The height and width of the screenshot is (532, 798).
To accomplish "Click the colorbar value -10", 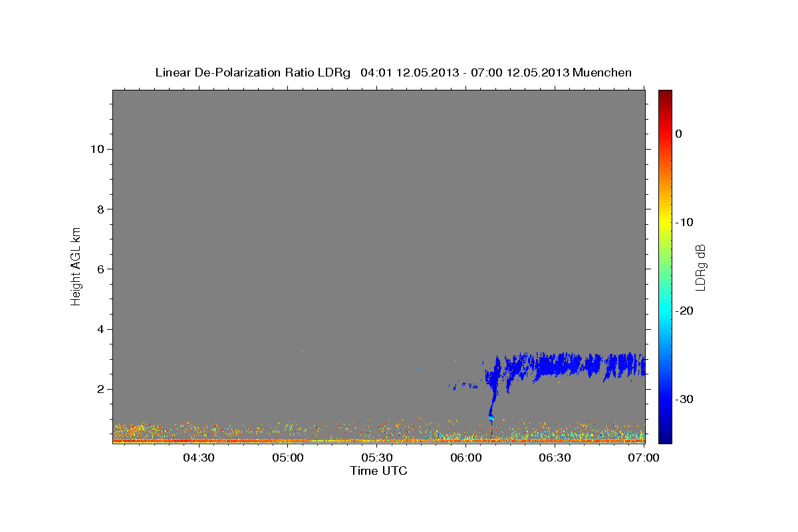I will coord(685,222).
